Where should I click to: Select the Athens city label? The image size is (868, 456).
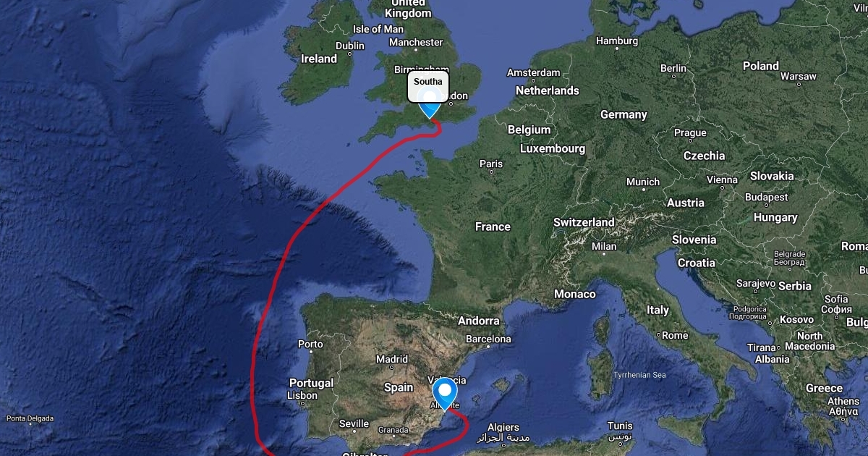[843, 401]
